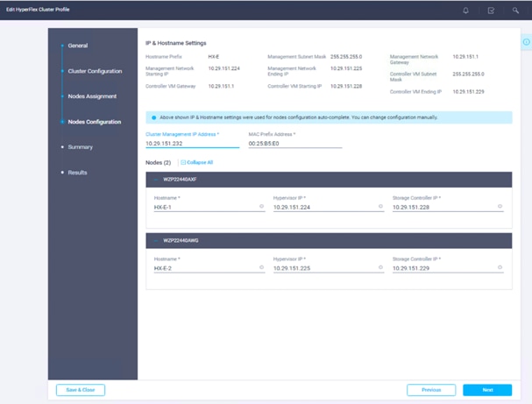Click the Hostname Prefix value HX-E
Screen dimensions: 532x404
click(x=213, y=57)
